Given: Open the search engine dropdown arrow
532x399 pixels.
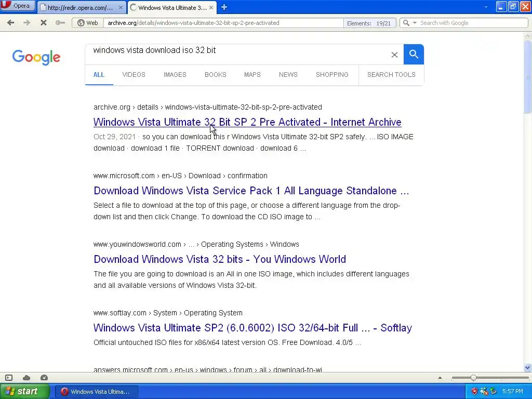Looking at the screenshot, I should [415, 23].
